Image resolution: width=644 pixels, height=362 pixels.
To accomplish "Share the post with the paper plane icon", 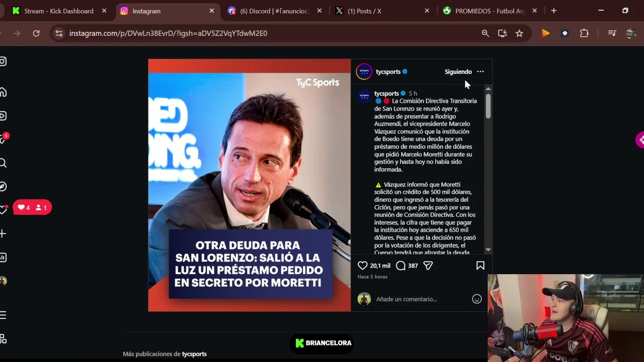I will point(428,265).
